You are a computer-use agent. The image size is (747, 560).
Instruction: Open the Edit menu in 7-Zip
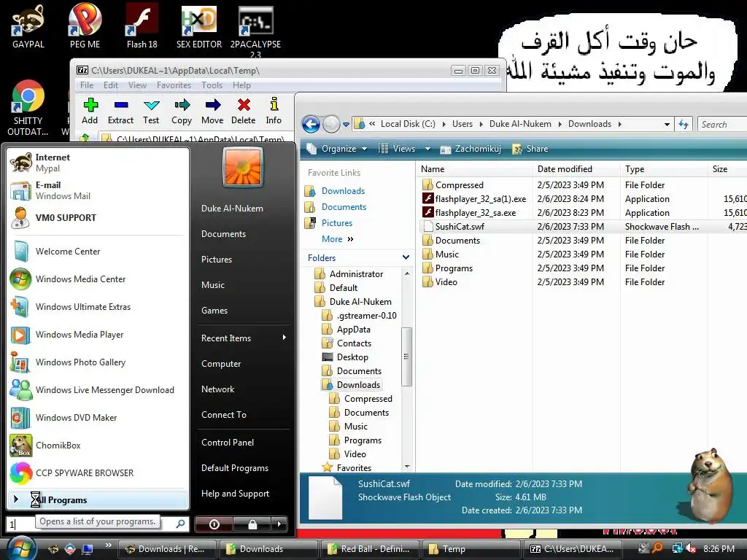click(111, 85)
